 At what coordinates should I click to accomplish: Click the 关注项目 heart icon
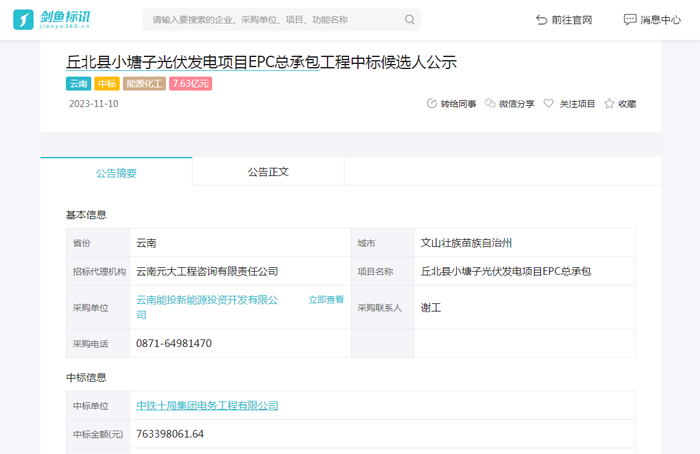(x=548, y=104)
